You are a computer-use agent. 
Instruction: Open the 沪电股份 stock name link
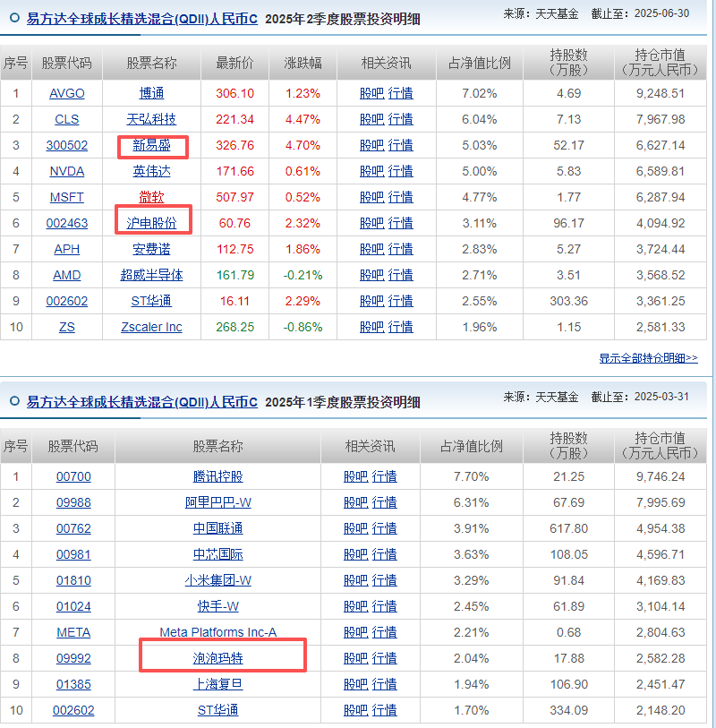point(151,223)
